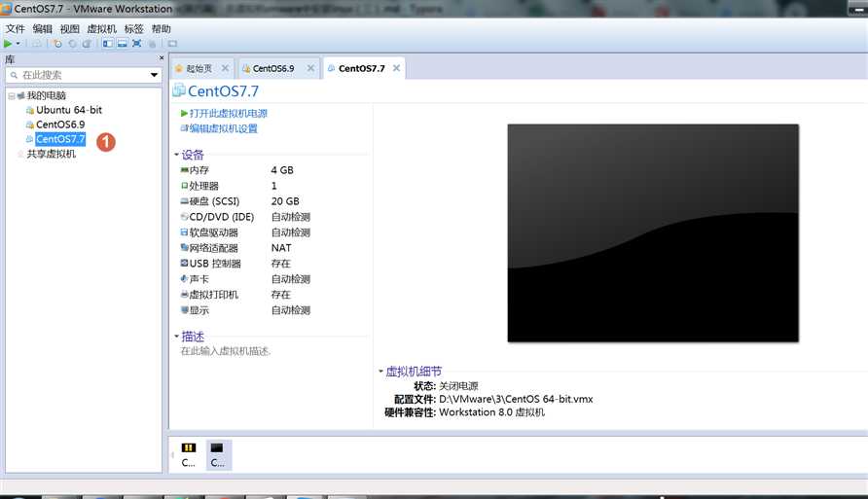Select CentOS6.9 in the library tree
The width and height of the screenshot is (868, 499).
60,125
